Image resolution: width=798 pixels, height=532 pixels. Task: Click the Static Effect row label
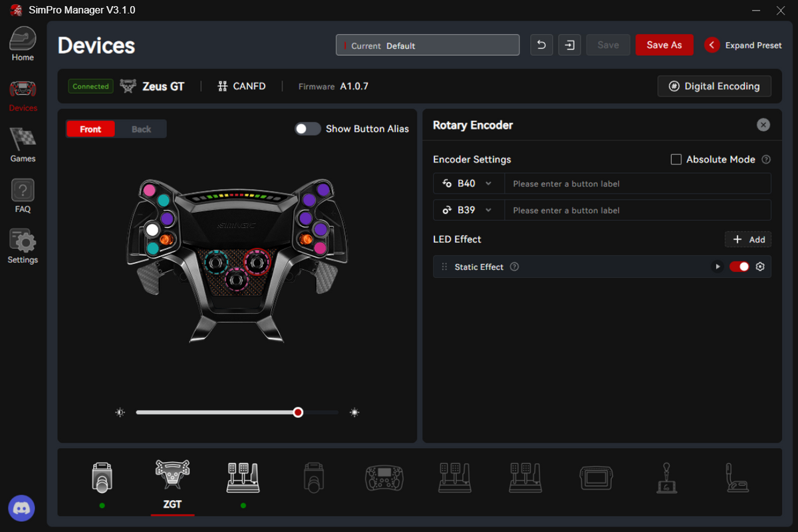[x=479, y=267]
